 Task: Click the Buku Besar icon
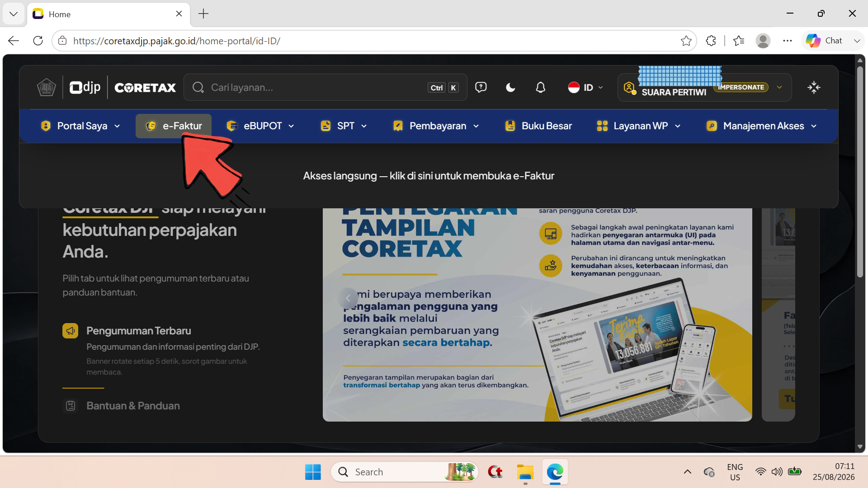point(510,126)
